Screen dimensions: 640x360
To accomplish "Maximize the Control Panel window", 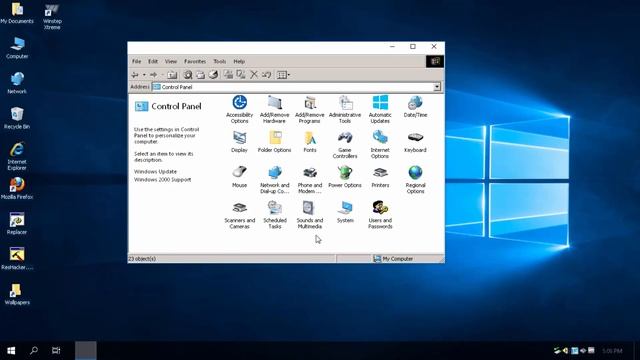I will pyautogui.click(x=413, y=47).
